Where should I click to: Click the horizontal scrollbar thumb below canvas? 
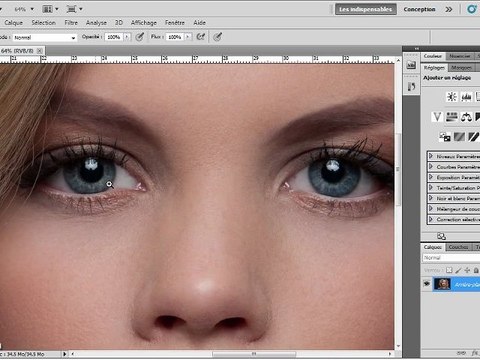(x=254, y=353)
